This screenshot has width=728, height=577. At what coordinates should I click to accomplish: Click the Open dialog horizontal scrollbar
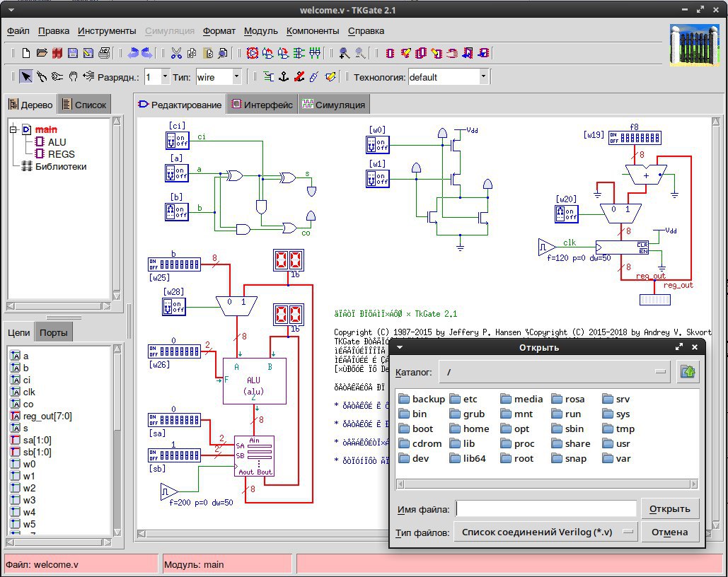[547, 484]
